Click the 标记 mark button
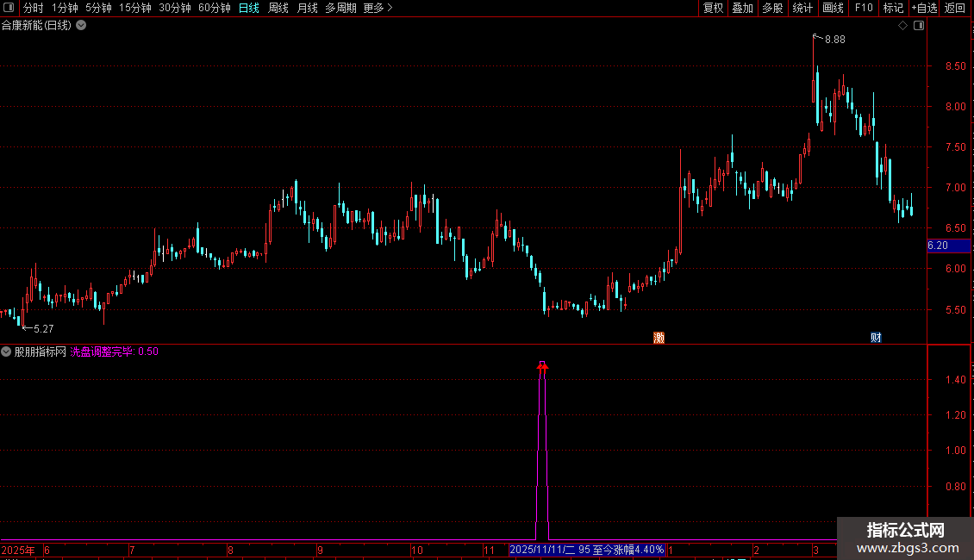 click(893, 8)
